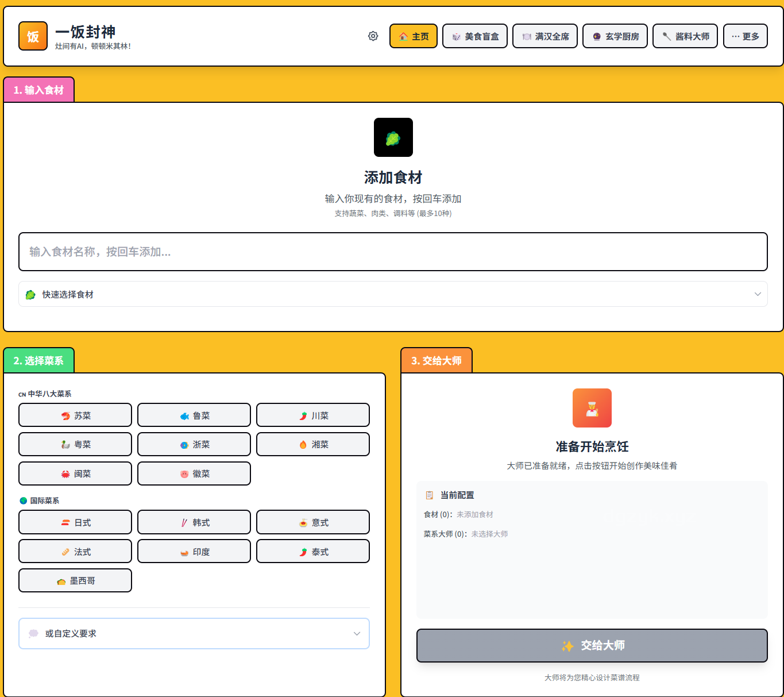
Task: Focus the ingredient name input field
Action: click(393, 252)
